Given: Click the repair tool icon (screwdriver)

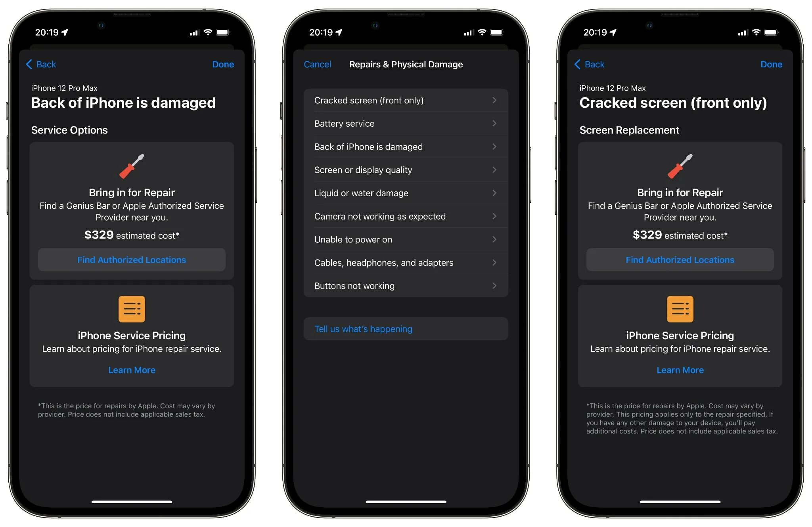Looking at the screenshot, I should click(x=131, y=166).
